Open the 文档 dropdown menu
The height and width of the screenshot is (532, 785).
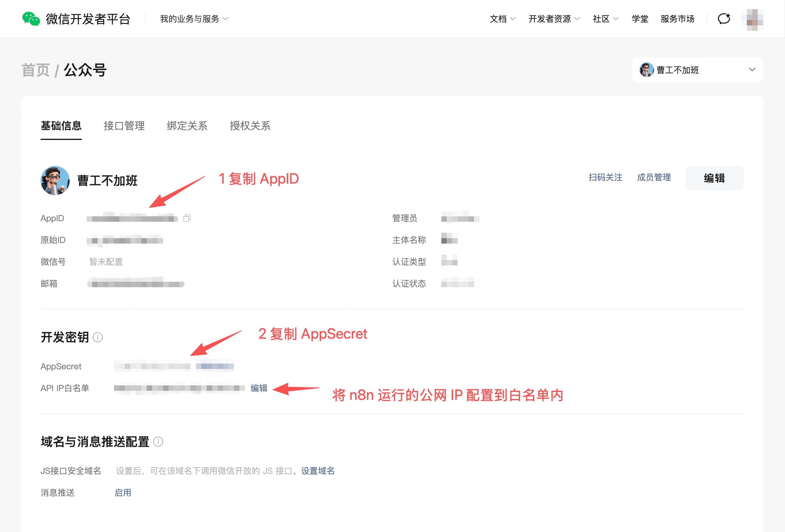[x=502, y=19]
